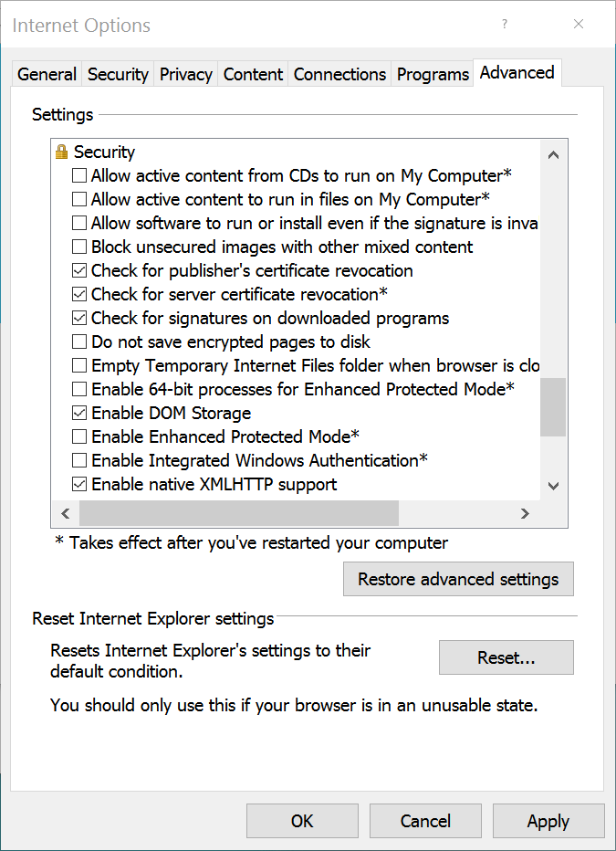
Task: Click the vertical scrollbar thumb
Action: point(553,407)
